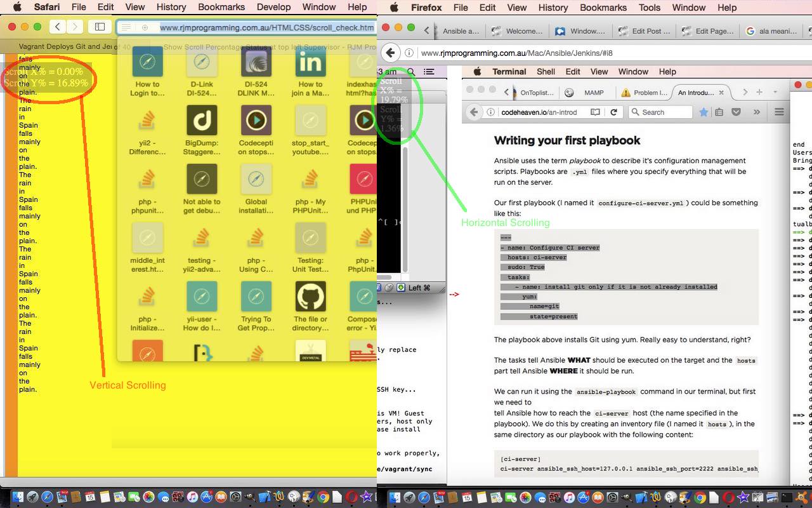The image size is (812, 508).
Task: Select the Safari address bar URL
Action: point(267,27)
